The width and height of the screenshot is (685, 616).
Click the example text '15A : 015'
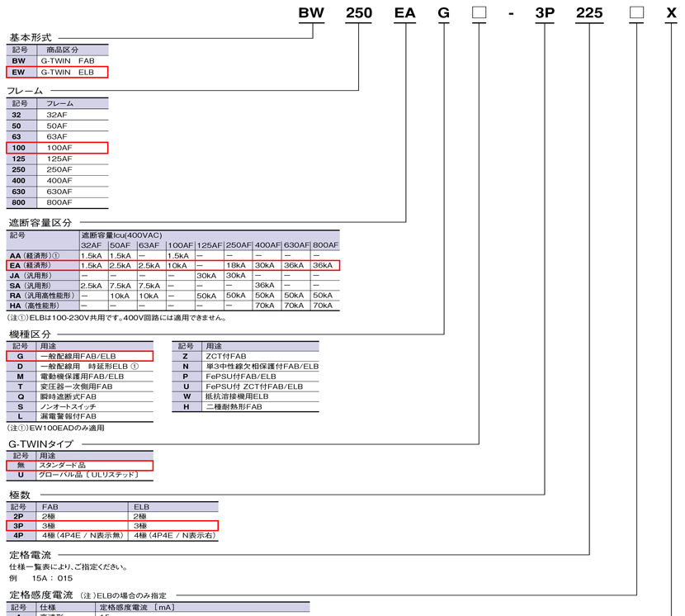point(53,578)
